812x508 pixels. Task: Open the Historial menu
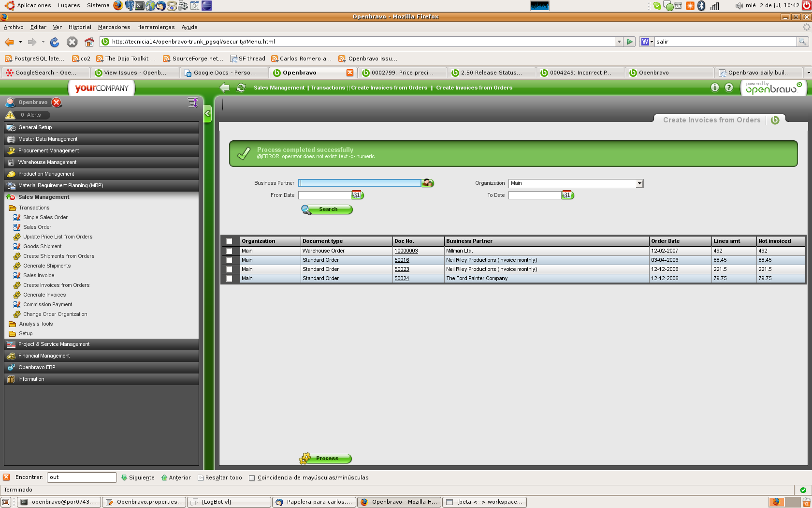(80, 28)
